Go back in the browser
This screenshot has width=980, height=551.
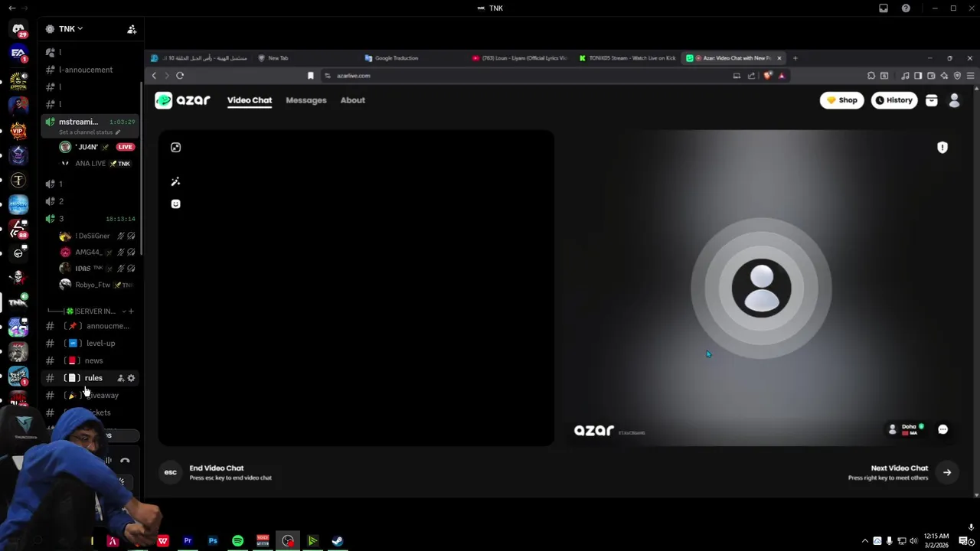(154, 76)
